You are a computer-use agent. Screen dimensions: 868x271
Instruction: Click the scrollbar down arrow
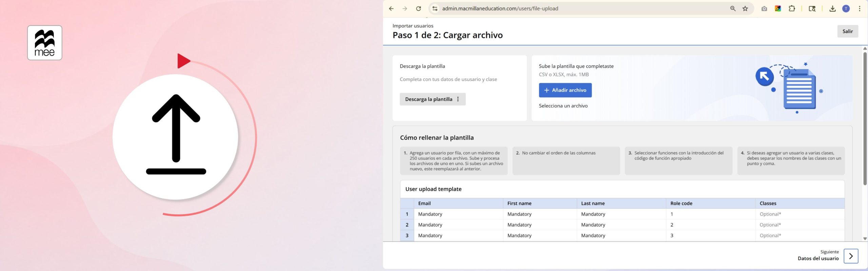tap(865, 238)
